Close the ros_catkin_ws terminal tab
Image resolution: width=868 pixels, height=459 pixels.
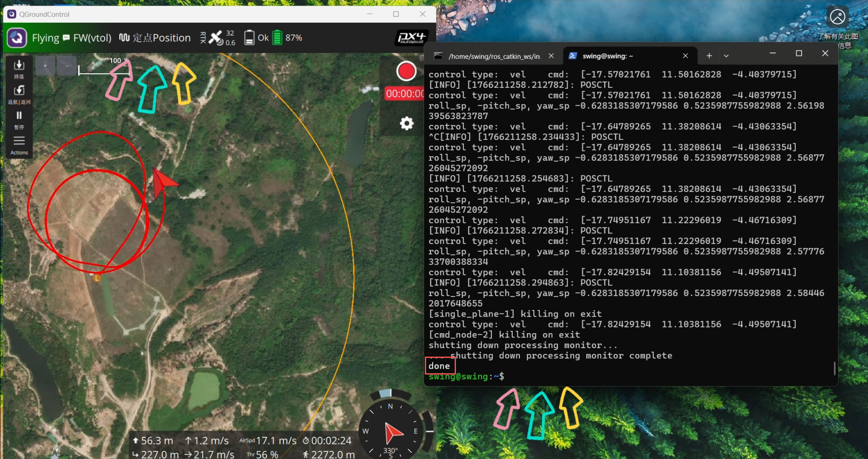click(x=551, y=56)
